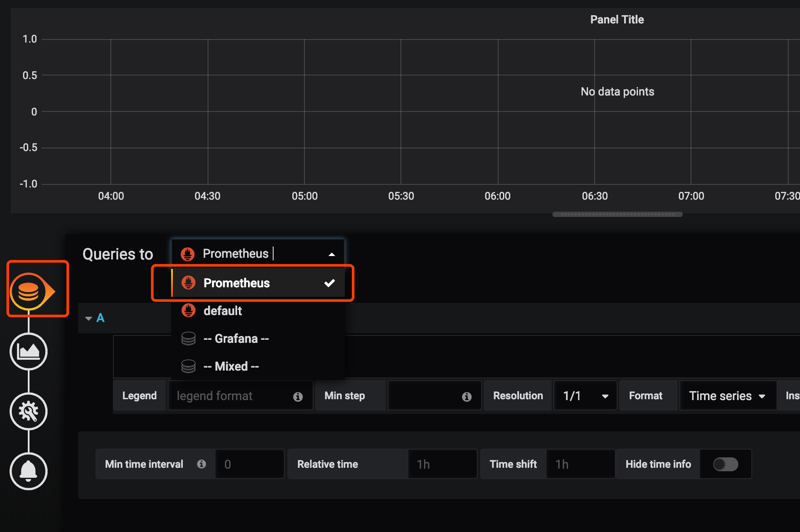
Task: Click Prometheus flame icon in data source box
Action: pyautogui.click(x=188, y=254)
